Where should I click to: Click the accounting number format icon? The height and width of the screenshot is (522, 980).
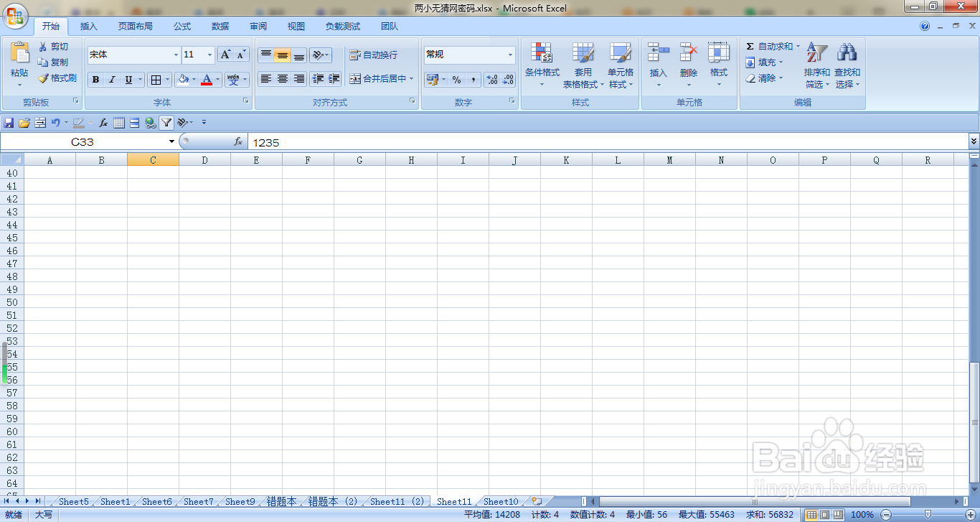pos(432,80)
